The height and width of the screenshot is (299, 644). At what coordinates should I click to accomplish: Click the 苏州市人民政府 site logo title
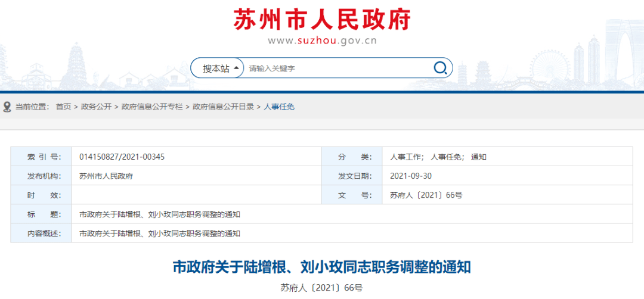[x=322, y=19]
